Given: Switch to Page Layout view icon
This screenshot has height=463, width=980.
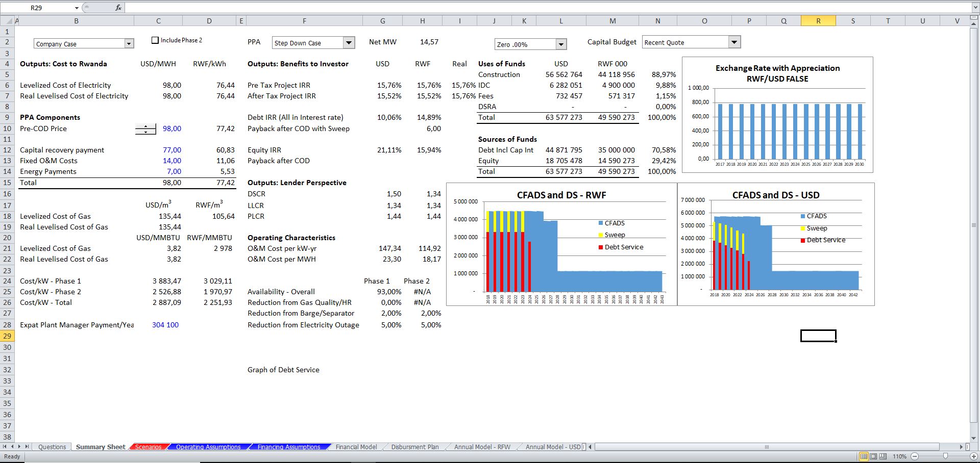Looking at the screenshot, I should pos(873,456).
